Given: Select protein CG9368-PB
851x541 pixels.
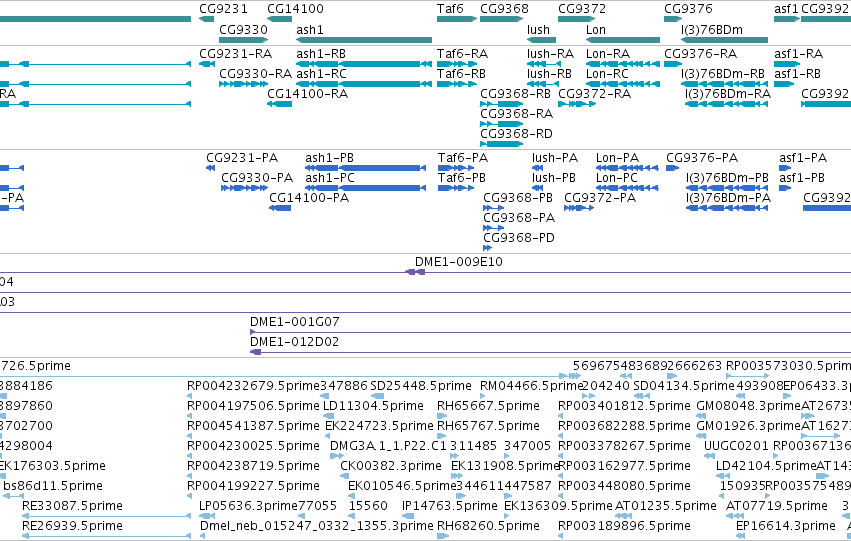Looking at the screenshot, I should 494,208.
